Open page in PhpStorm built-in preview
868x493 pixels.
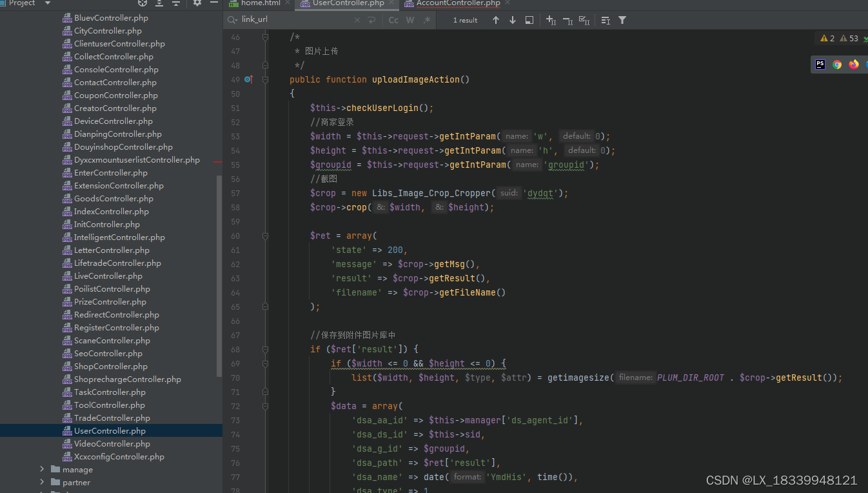tap(820, 64)
